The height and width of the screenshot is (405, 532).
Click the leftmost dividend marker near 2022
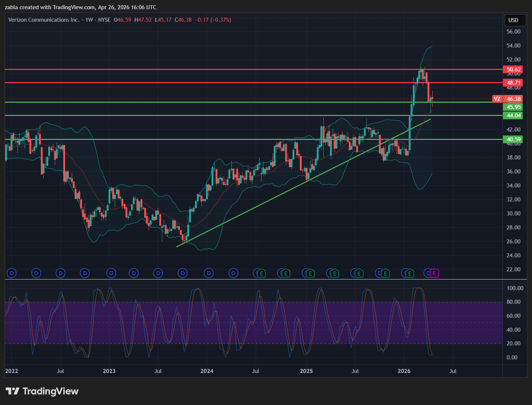click(x=12, y=273)
